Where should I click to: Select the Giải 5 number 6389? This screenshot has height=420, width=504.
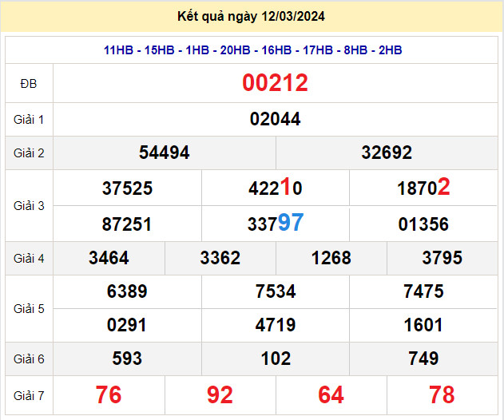tap(127, 291)
